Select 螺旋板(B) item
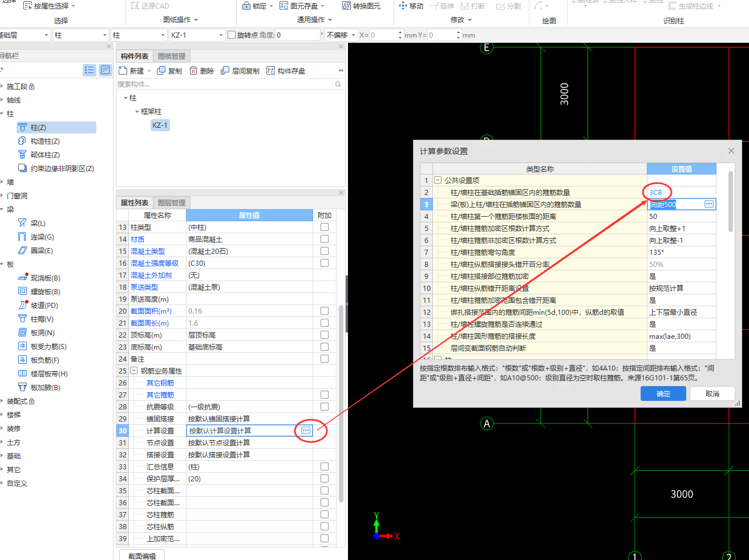The height and width of the screenshot is (560, 749). point(39,292)
